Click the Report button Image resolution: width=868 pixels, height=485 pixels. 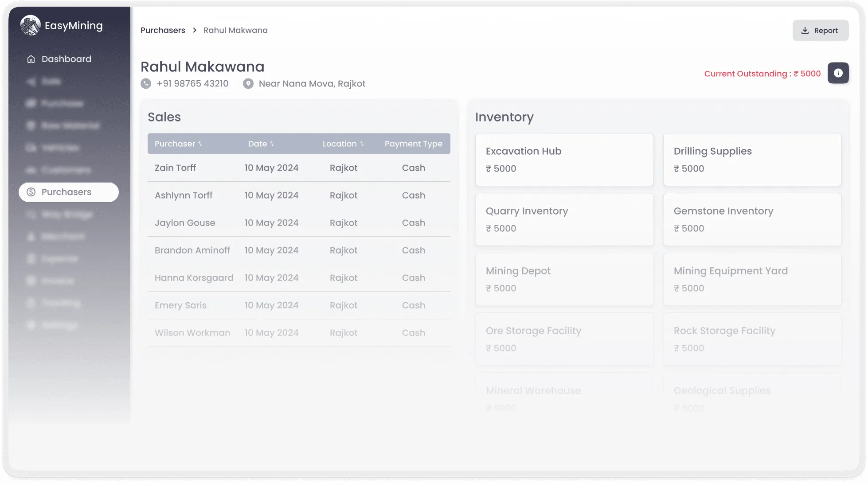[821, 30]
